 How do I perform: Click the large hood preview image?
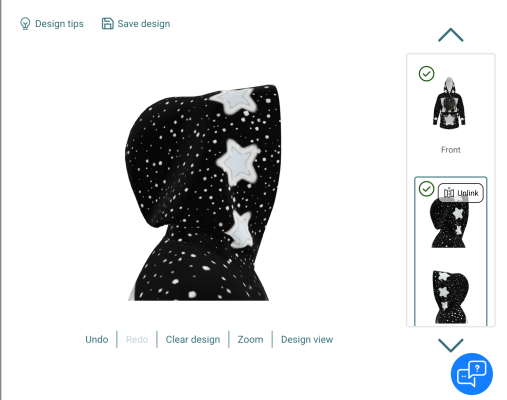203,193
